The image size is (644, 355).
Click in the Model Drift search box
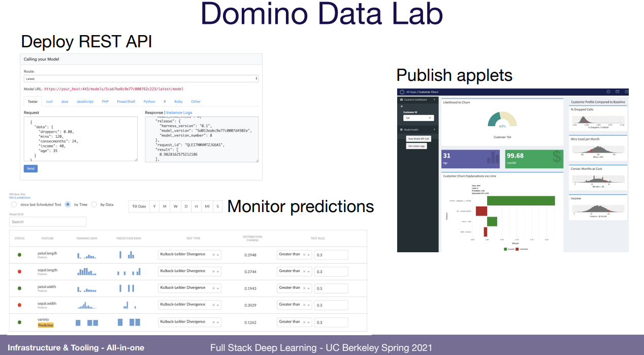48,222
